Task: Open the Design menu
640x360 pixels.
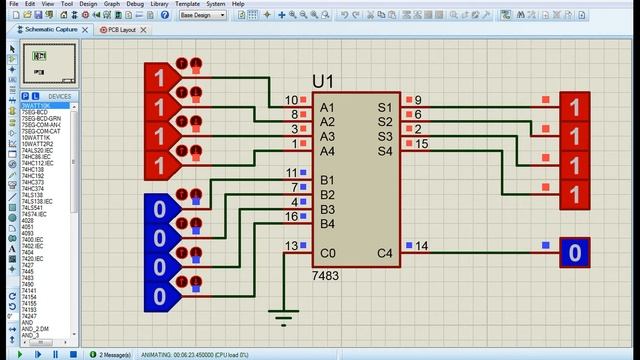Action: point(88,4)
